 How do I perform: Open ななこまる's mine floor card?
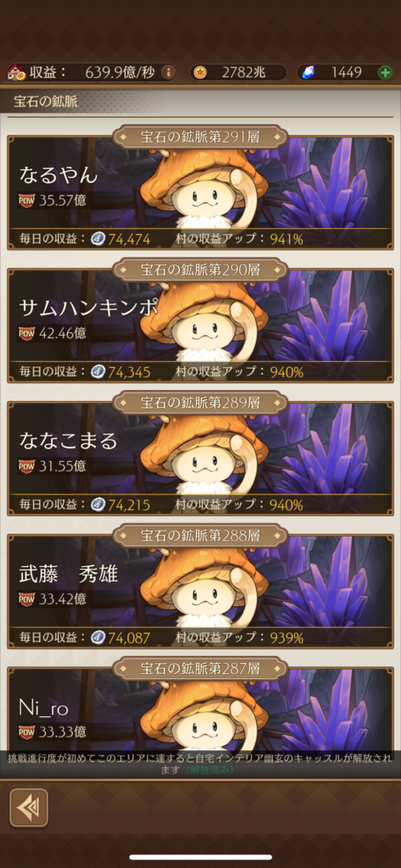coord(200,459)
